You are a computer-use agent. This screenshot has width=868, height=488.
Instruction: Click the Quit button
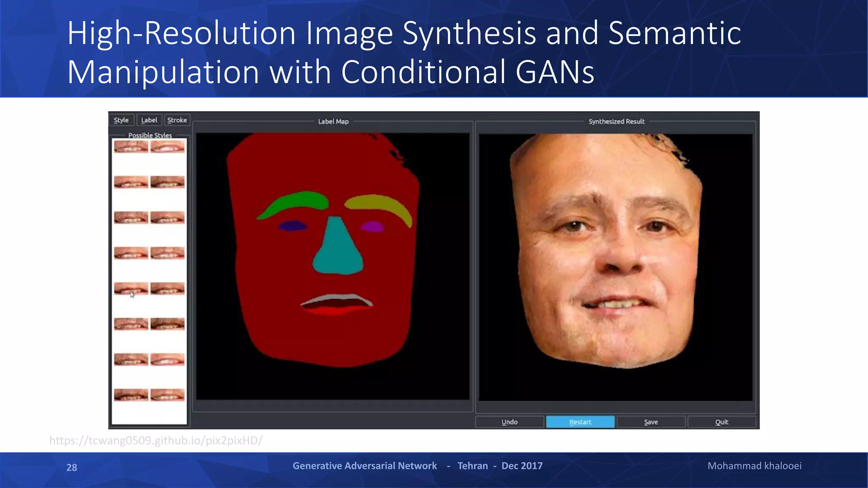[722, 422]
